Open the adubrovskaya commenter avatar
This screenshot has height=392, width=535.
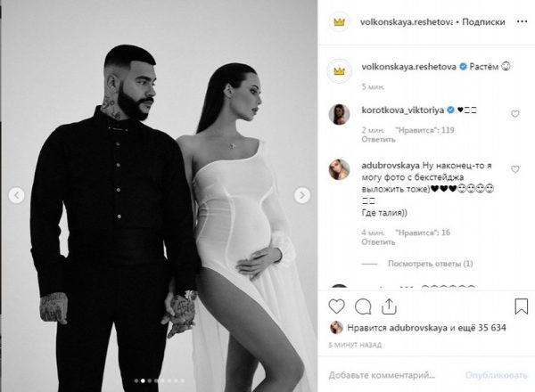(x=339, y=169)
